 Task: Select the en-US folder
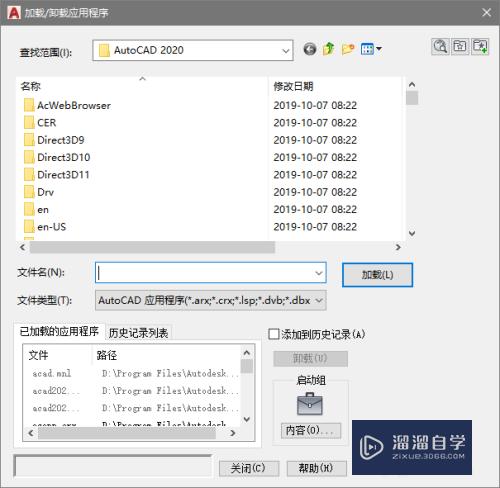(x=45, y=227)
